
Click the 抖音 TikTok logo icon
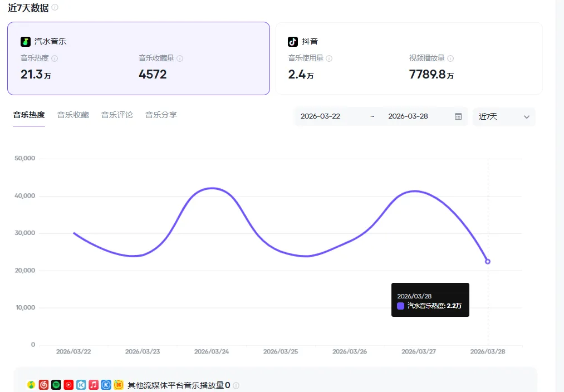click(x=292, y=41)
